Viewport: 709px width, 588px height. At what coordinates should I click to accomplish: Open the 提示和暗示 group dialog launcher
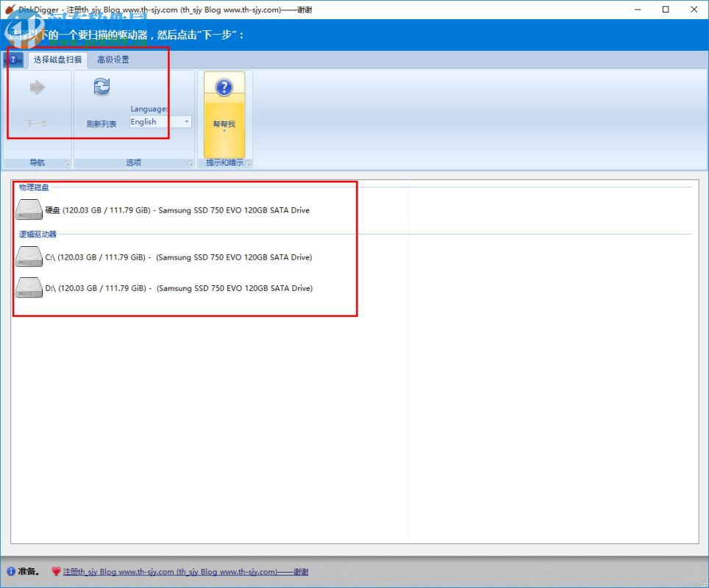tap(249, 164)
